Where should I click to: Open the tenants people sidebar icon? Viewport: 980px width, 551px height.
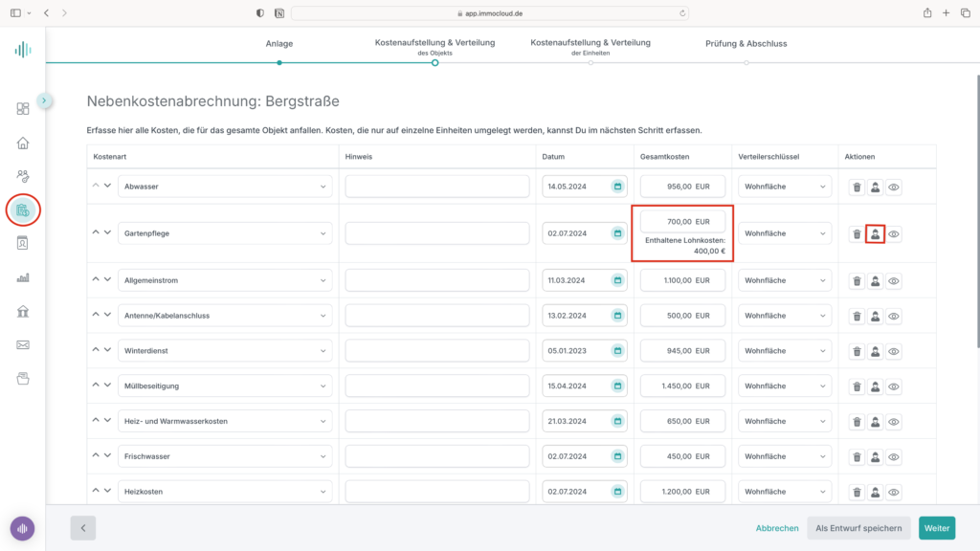(x=23, y=176)
